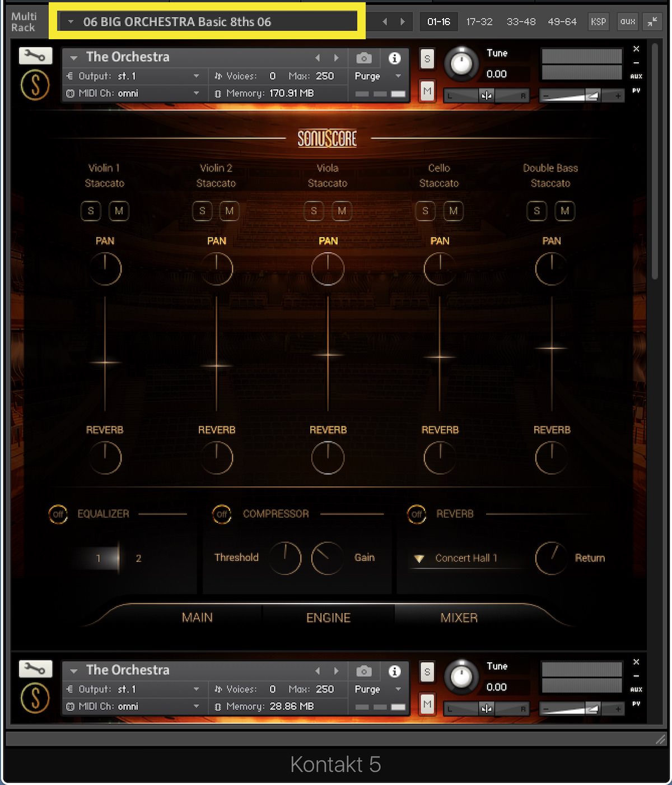Image resolution: width=672 pixels, height=785 pixels.
Task: Click the top instrument pan slider
Action: pos(486,96)
